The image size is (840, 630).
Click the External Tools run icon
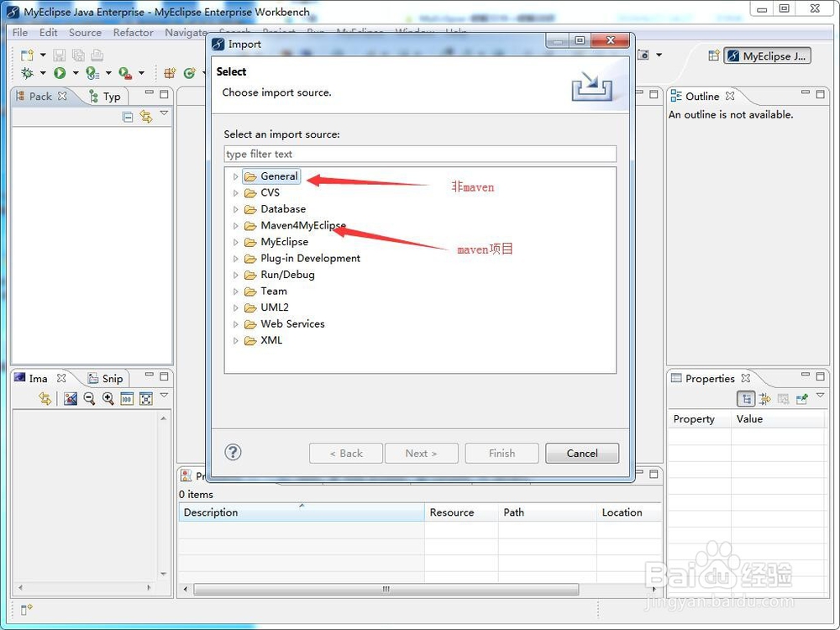click(x=125, y=73)
